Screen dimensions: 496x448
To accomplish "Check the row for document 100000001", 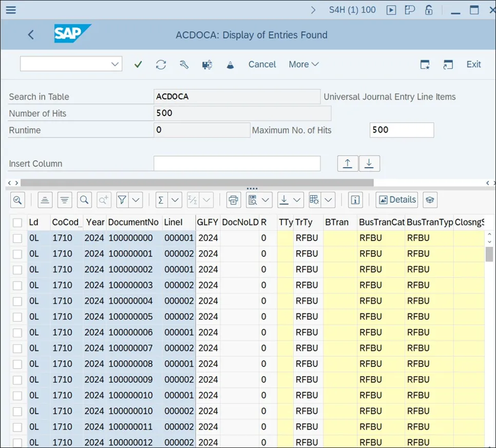I will (17, 254).
